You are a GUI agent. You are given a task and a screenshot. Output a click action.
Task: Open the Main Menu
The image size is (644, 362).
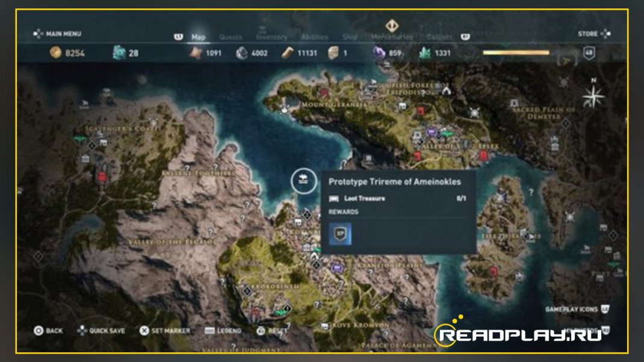pyautogui.click(x=57, y=34)
